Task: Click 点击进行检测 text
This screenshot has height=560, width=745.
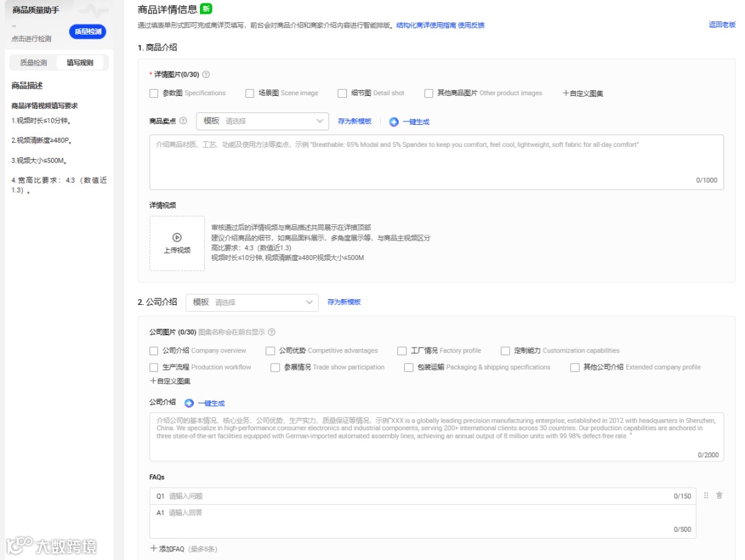Action: 31,39
